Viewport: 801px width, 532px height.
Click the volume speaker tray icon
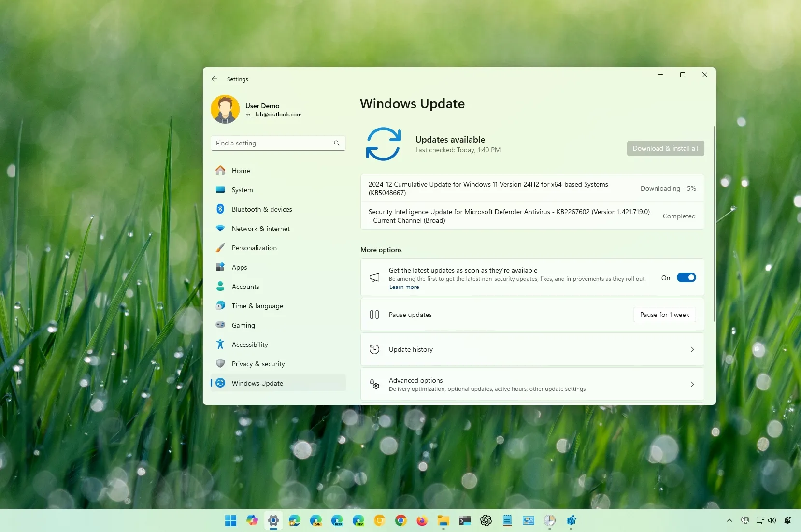point(772,520)
